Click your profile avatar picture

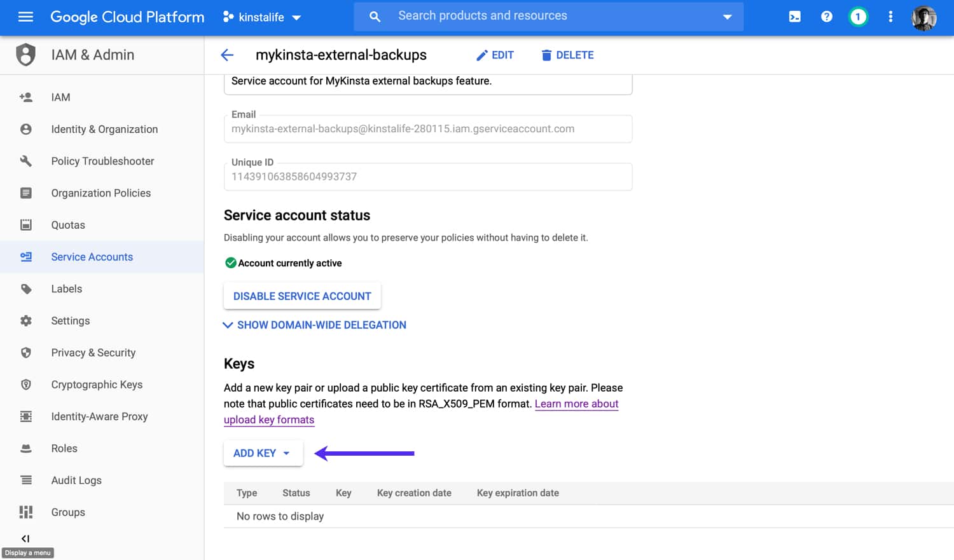point(923,18)
